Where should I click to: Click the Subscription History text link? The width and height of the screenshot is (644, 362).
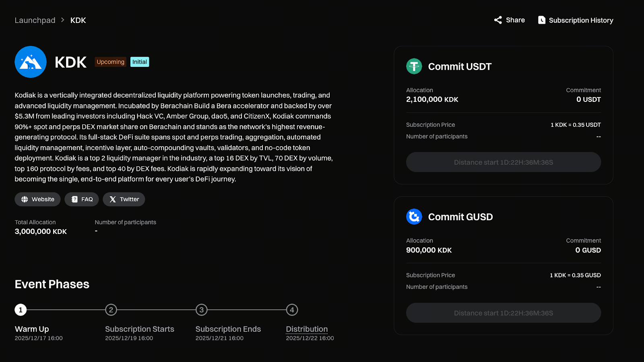click(581, 20)
